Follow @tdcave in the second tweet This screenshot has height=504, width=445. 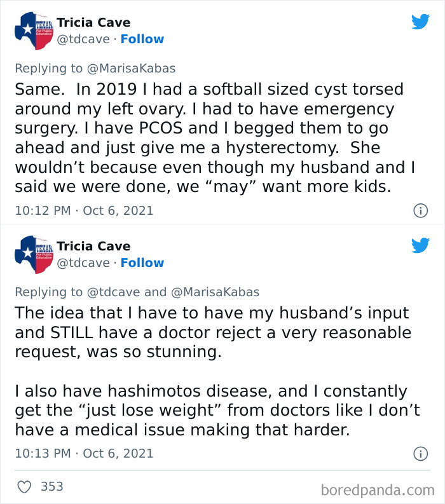point(142,262)
